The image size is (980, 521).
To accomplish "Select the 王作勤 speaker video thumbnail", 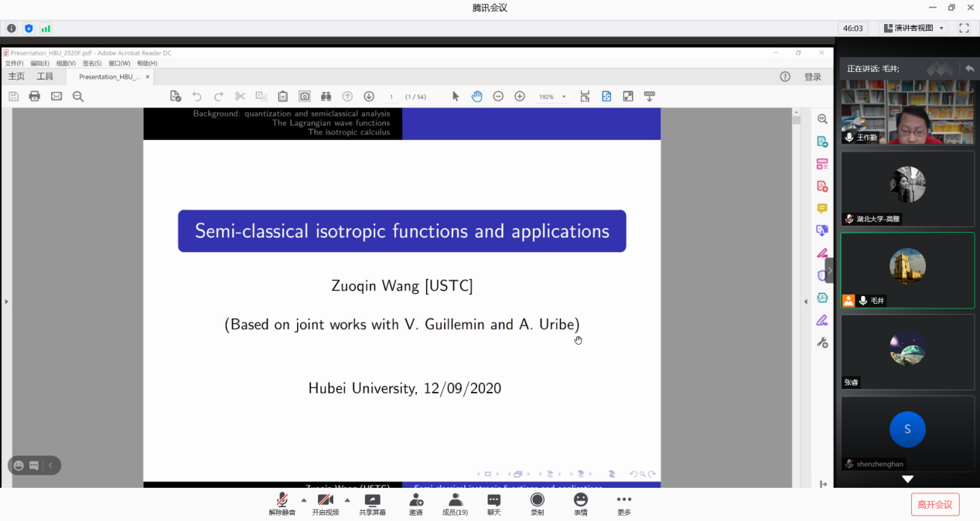I will pyautogui.click(x=907, y=112).
